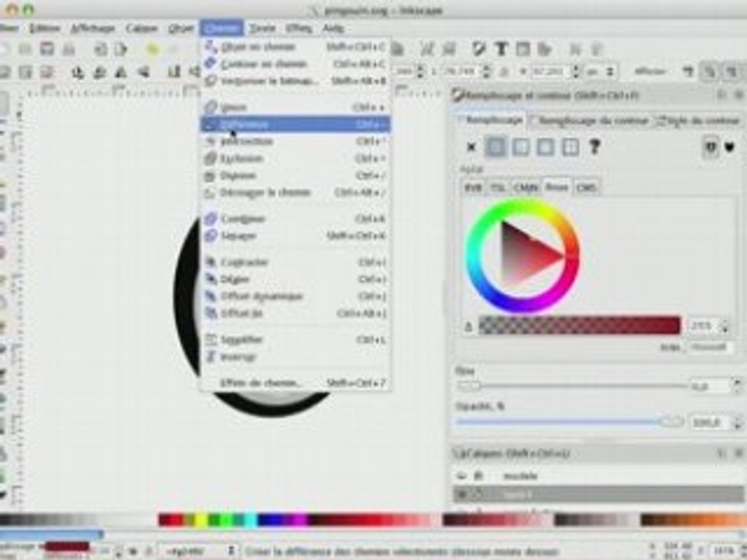Open the Objet menu
This screenshot has width=747, height=560.
coord(181,28)
